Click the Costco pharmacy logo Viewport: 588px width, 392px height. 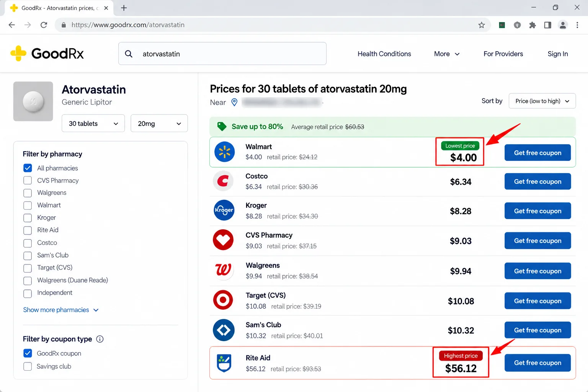(x=223, y=181)
